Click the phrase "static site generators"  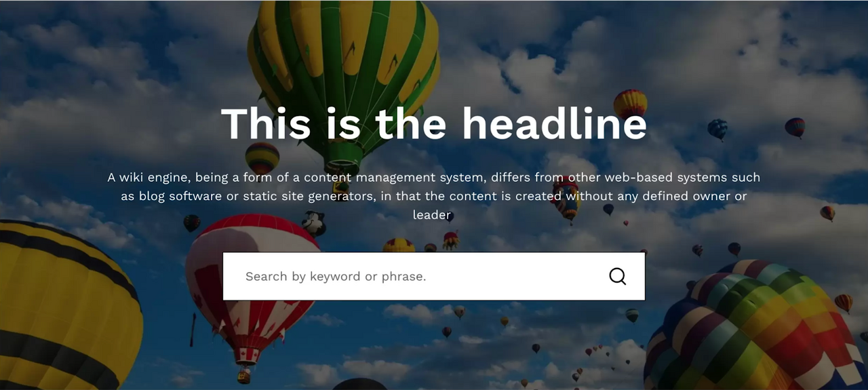pyautogui.click(x=308, y=197)
